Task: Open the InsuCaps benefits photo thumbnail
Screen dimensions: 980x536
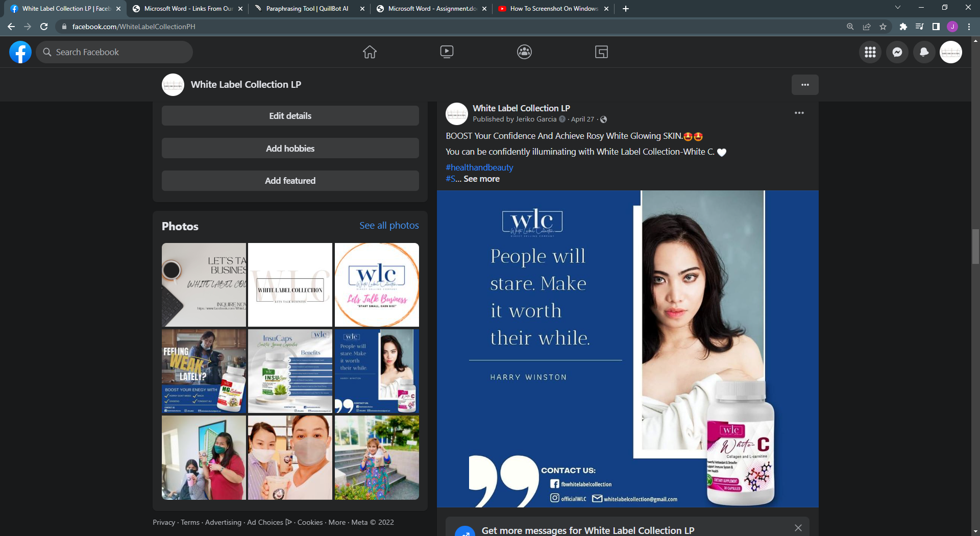Action: (x=290, y=371)
